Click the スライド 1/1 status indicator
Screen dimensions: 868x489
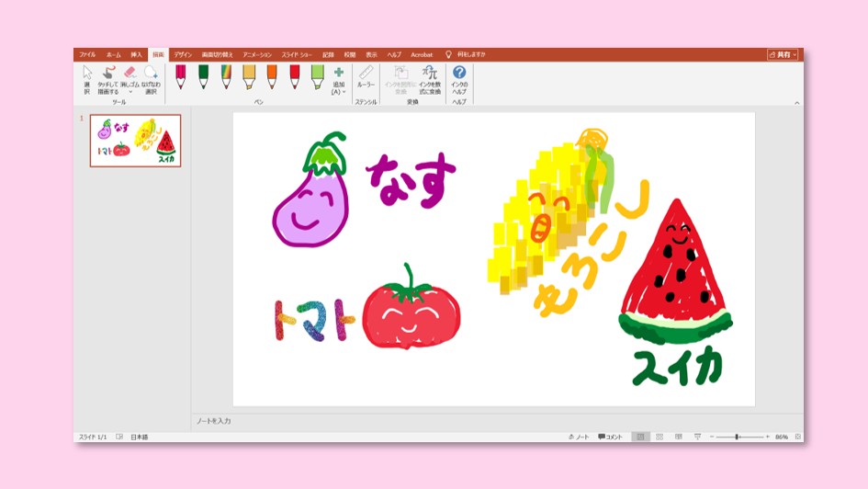[93, 437]
